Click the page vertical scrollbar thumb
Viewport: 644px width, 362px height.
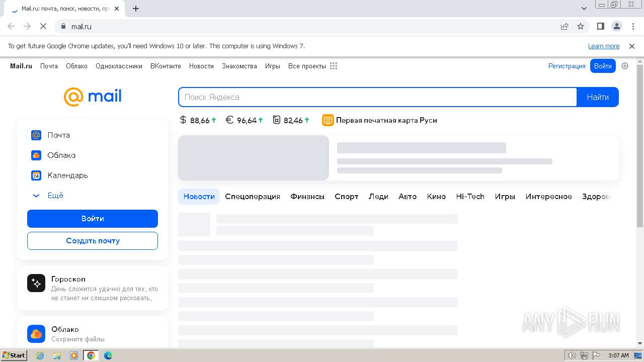[639, 146]
